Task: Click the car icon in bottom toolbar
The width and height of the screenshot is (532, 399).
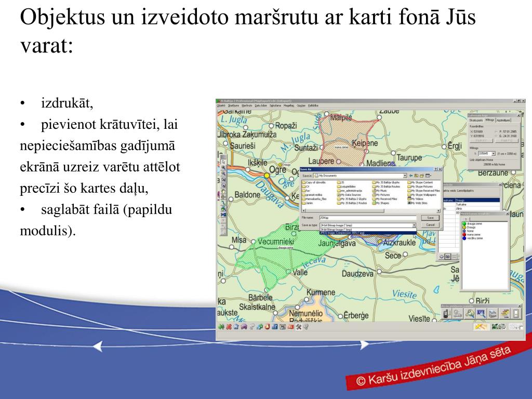Action: (x=244, y=327)
